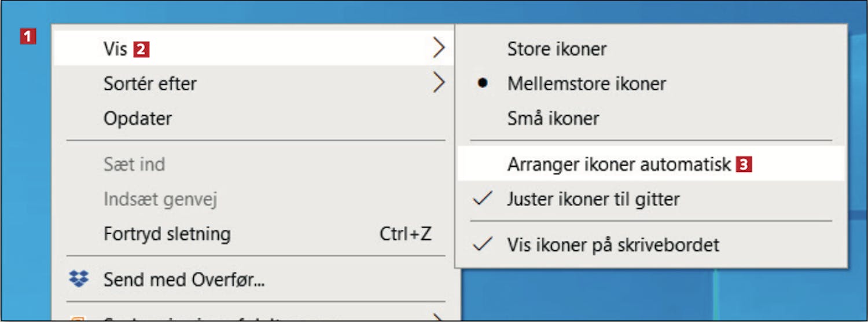
Task: Expand the Vis submenu arrow
Action: [439, 49]
